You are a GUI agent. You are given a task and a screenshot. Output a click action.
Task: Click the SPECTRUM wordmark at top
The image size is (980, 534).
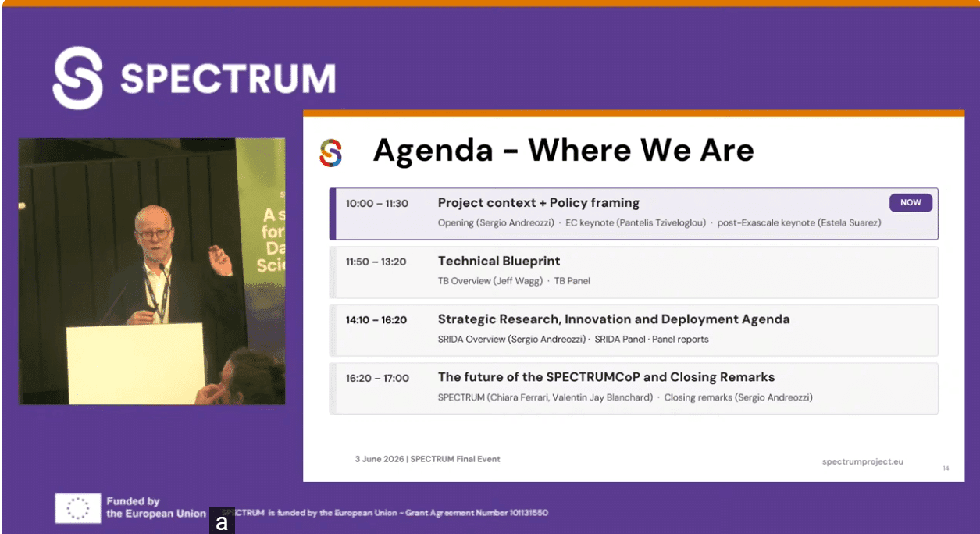(228, 78)
